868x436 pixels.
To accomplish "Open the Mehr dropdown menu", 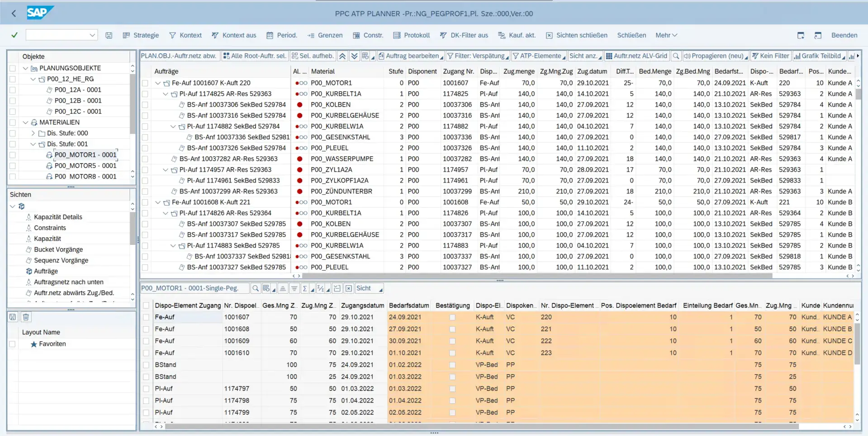I will [666, 35].
